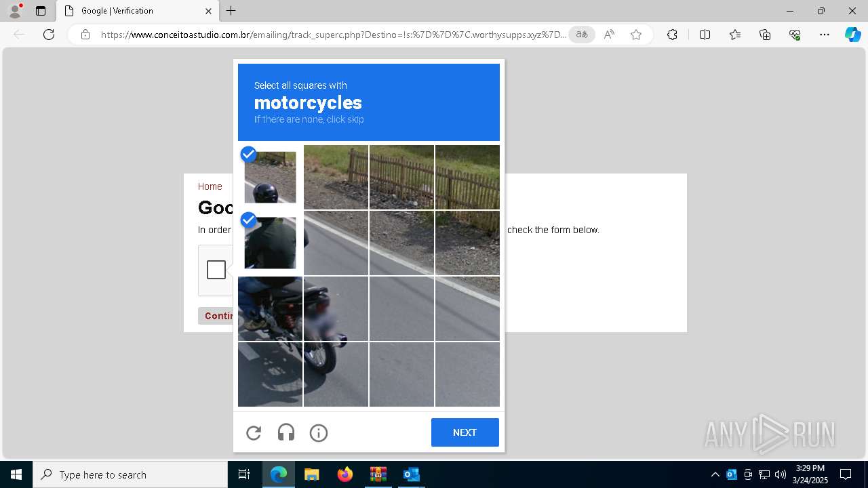The image size is (868, 488).
Task: Open browser essentials heart icon
Action: [x=795, y=35]
